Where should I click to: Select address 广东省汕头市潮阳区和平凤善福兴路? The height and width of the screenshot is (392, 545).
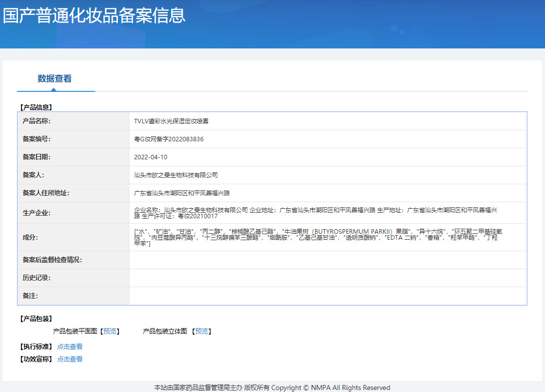(182, 193)
